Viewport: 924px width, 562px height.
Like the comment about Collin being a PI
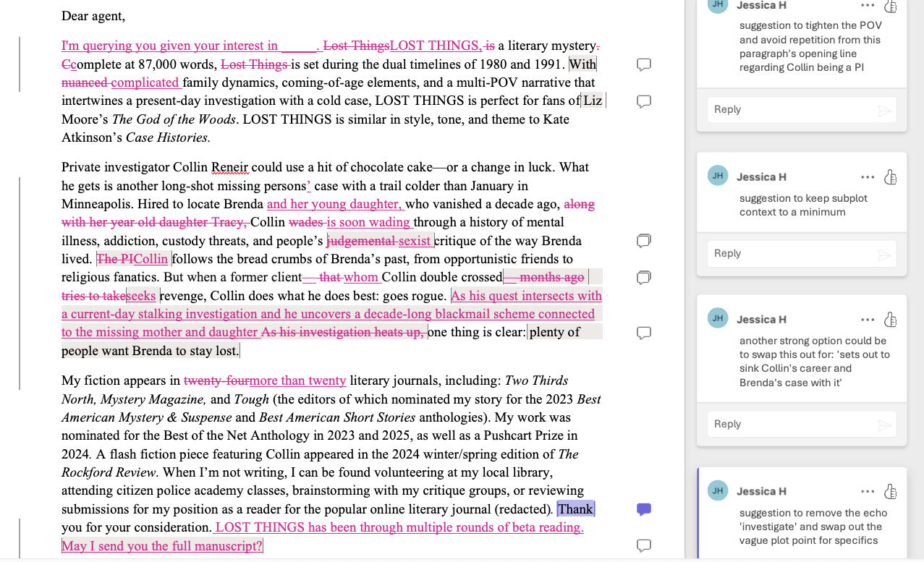tap(891, 6)
